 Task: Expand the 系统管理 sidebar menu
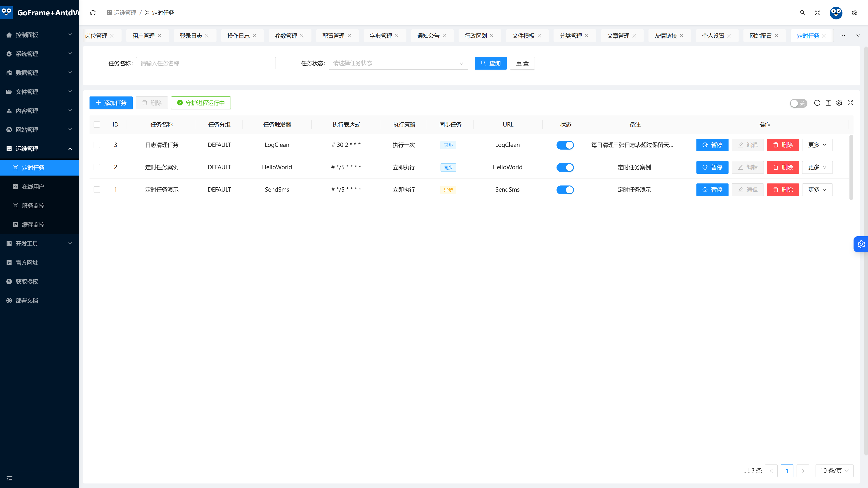tap(39, 54)
